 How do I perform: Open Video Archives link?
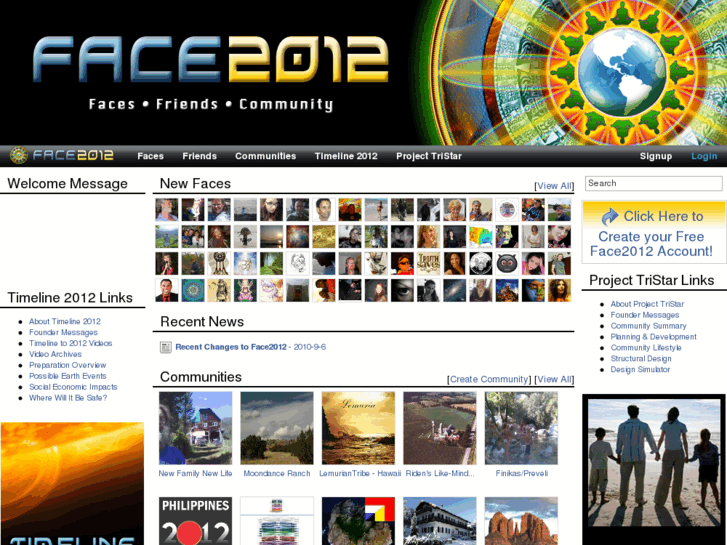[55, 354]
